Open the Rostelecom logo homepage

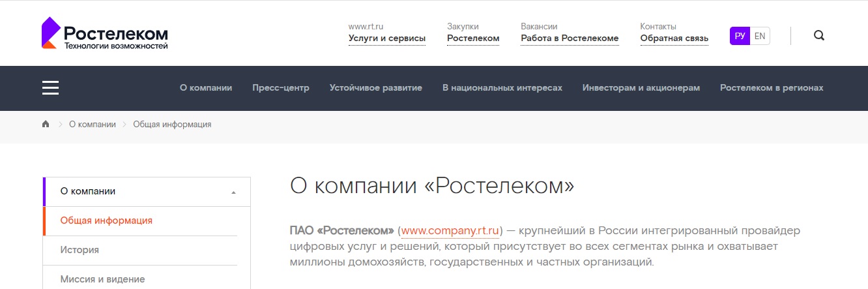105,33
